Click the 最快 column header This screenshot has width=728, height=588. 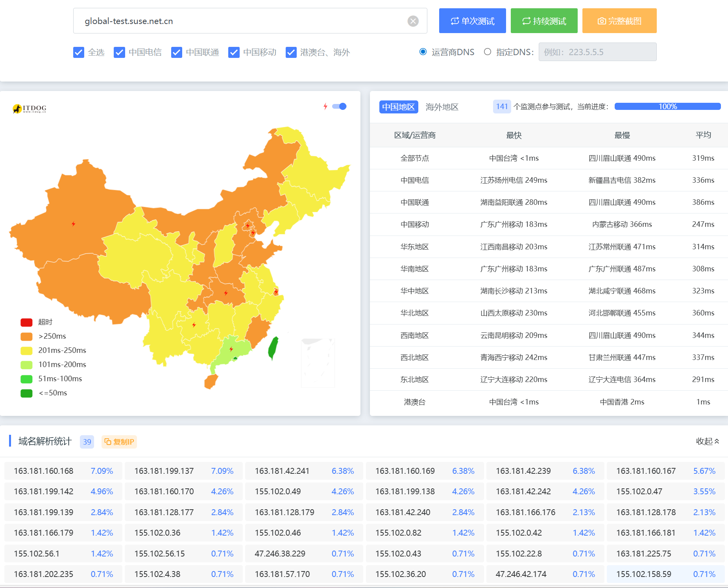click(x=514, y=135)
